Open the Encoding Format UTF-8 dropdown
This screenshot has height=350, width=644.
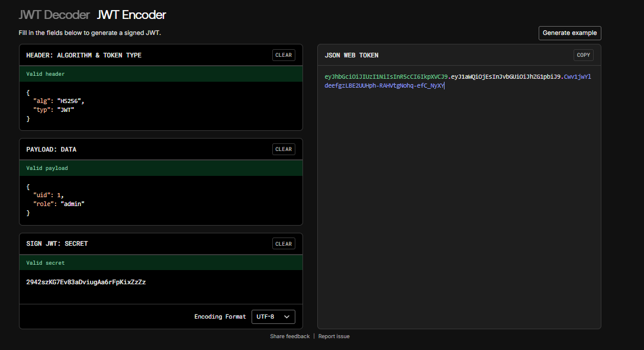click(273, 317)
